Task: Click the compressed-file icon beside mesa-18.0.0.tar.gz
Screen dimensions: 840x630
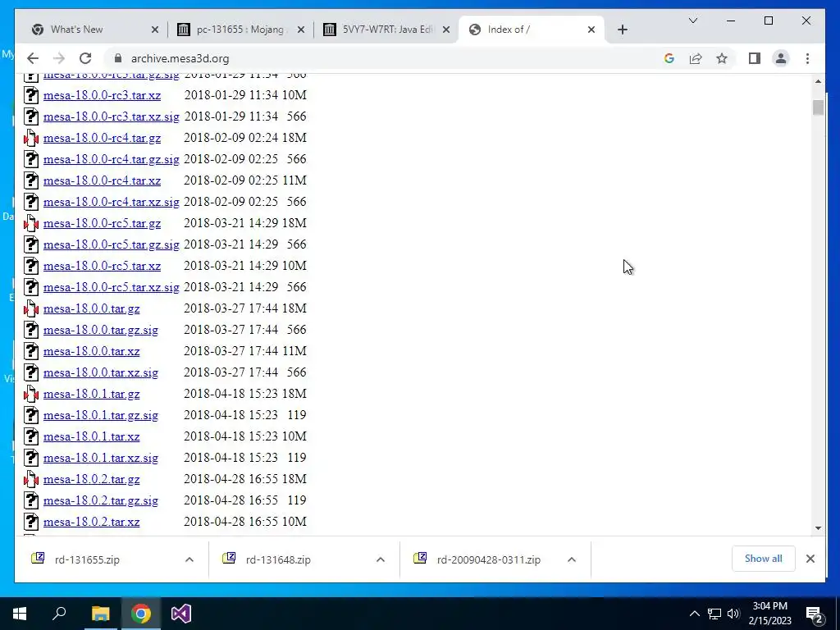Action: point(31,308)
